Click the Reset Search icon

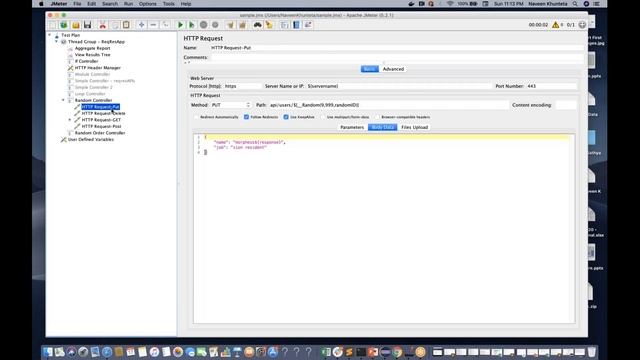coord(269,25)
